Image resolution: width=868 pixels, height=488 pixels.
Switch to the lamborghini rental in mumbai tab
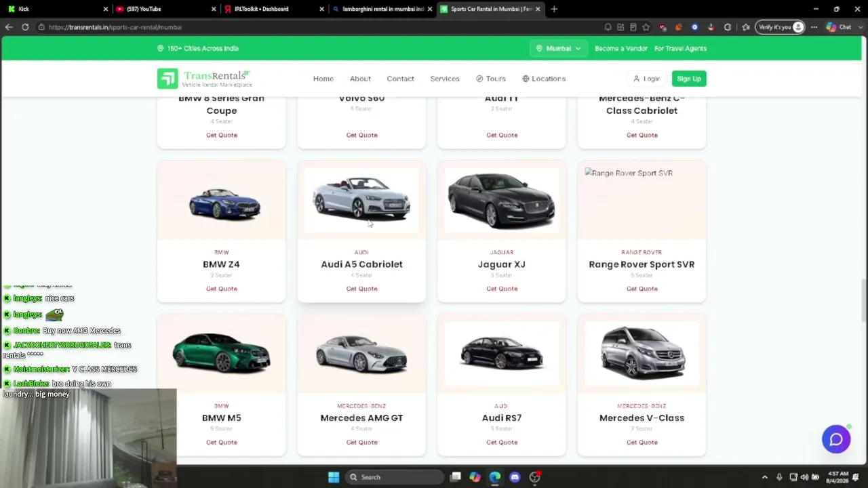tap(381, 9)
